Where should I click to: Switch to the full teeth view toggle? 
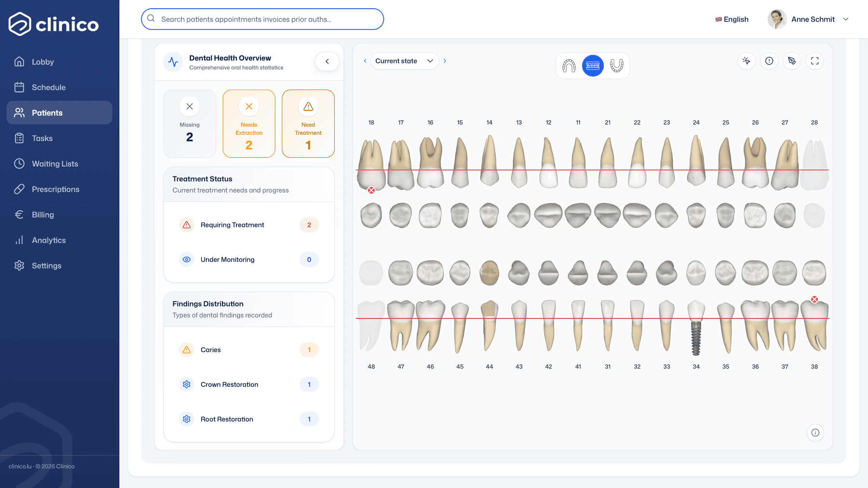coord(593,66)
